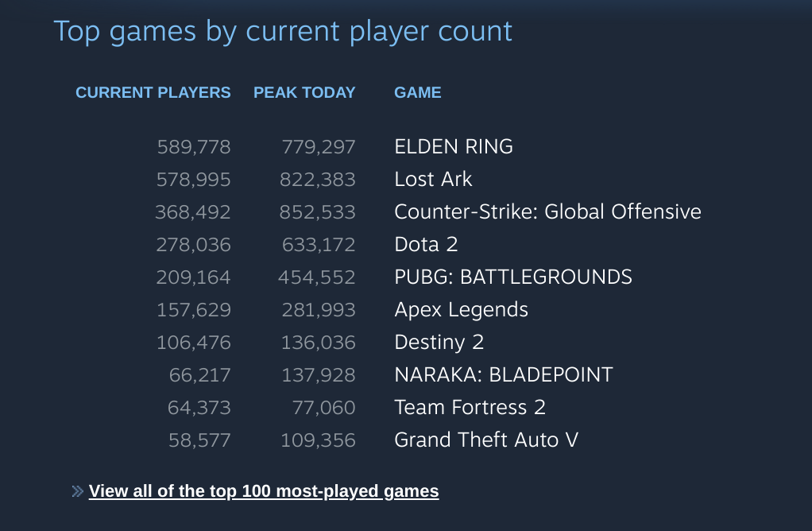Click ELDEN RING's current player count

point(193,146)
